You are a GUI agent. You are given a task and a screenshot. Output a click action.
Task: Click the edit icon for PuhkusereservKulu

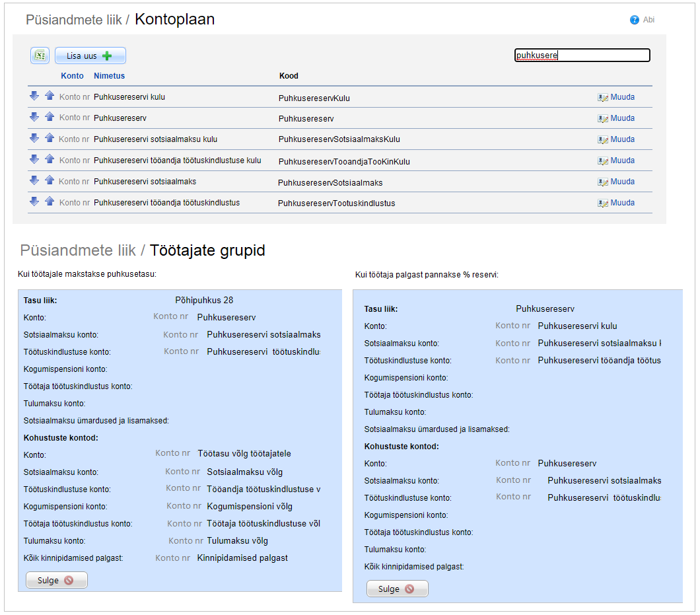pyautogui.click(x=602, y=98)
